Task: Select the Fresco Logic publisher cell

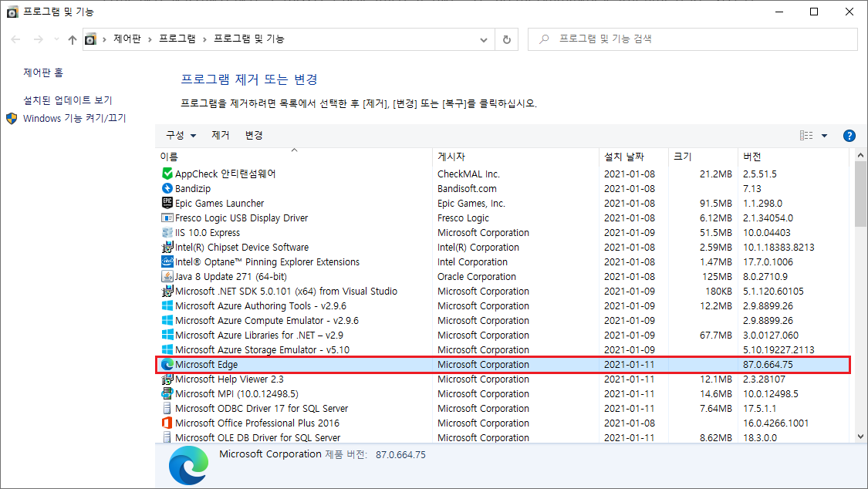Action: pos(464,218)
